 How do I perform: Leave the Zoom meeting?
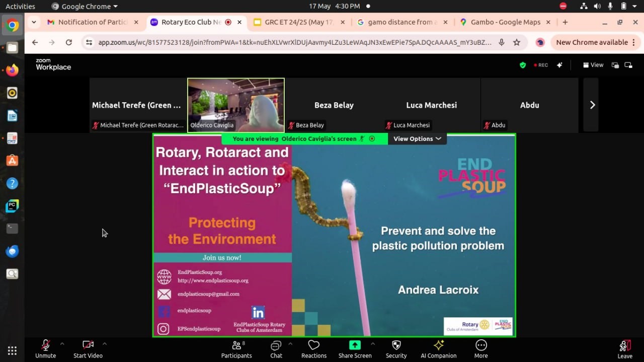(624, 349)
